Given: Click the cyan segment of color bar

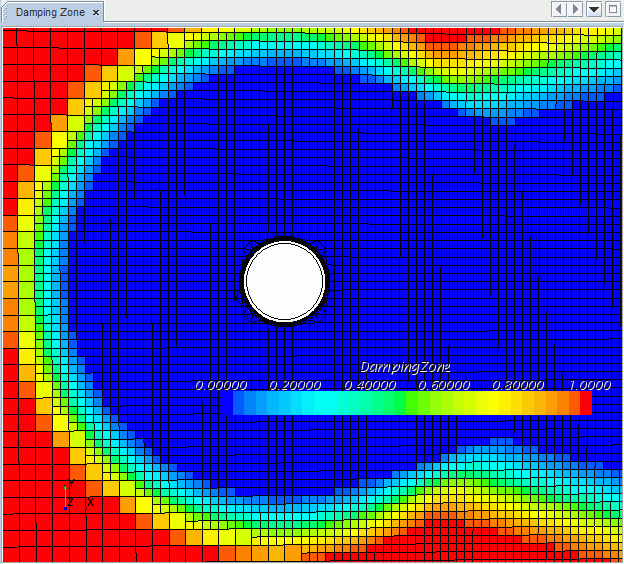Looking at the screenshot, I should tap(320, 403).
